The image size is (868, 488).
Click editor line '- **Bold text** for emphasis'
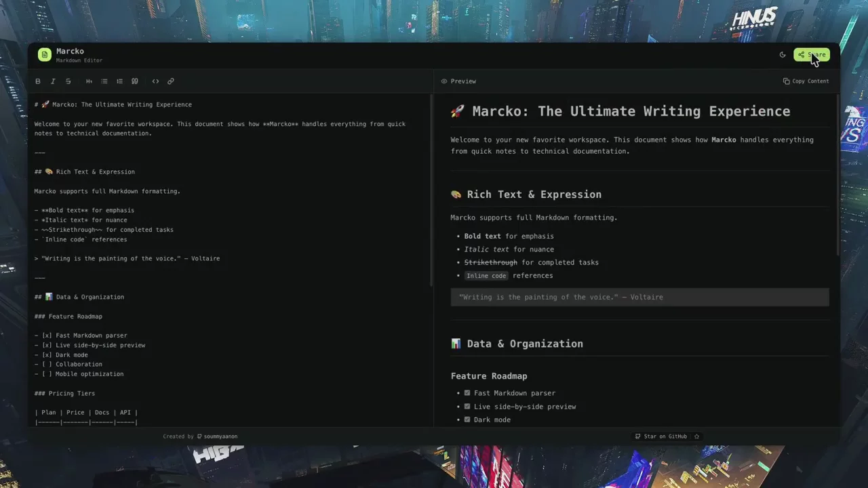tap(84, 210)
